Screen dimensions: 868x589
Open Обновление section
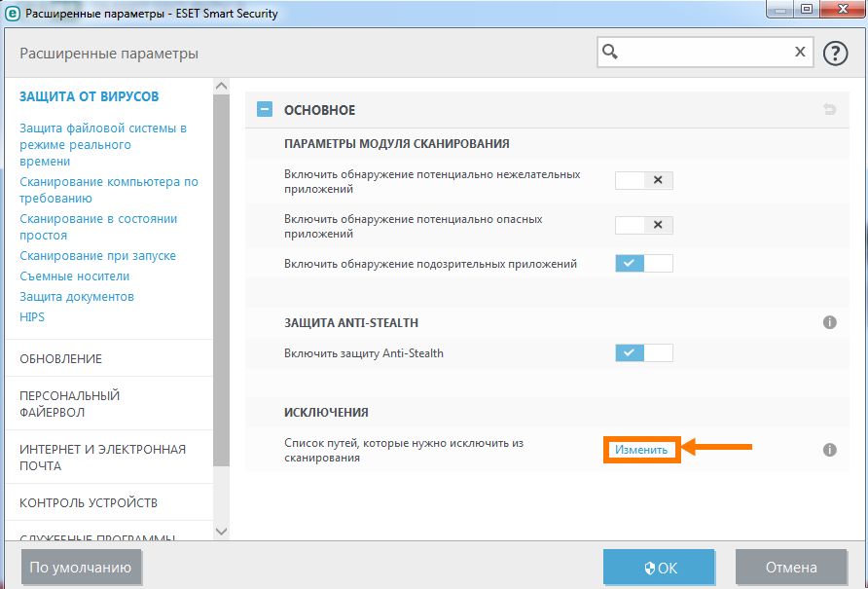click(x=61, y=358)
